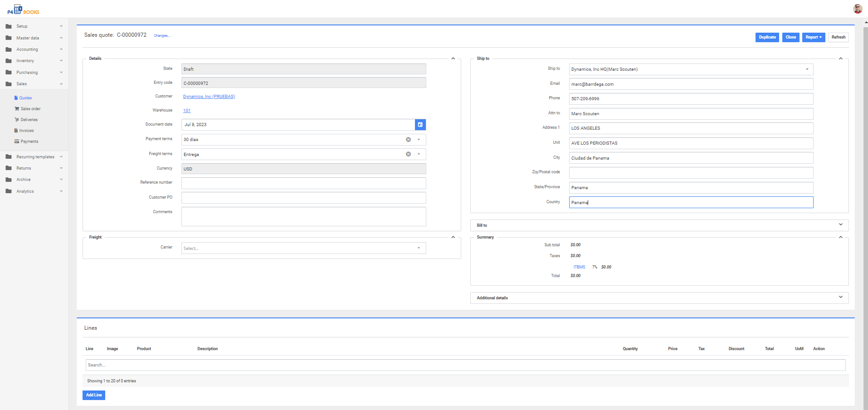This screenshot has width=868, height=410.
Task: Expand the Inventory menu
Action: coord(25,61)
